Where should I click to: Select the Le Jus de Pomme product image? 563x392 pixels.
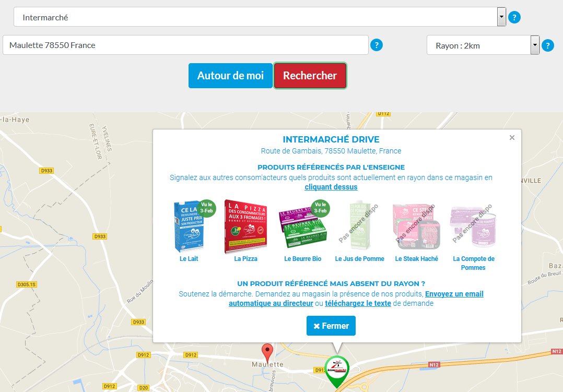point(360,225)
